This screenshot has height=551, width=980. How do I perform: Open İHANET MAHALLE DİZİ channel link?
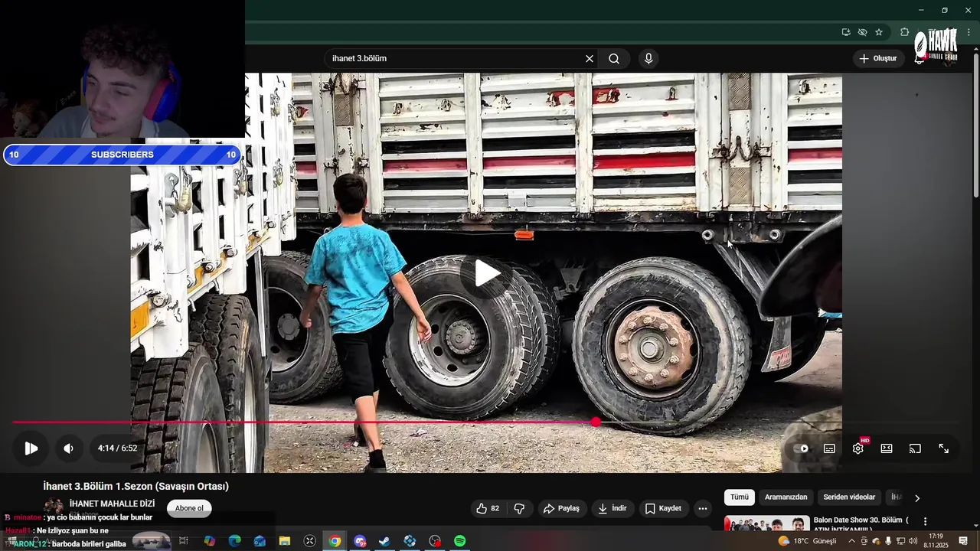coord(112,504)
